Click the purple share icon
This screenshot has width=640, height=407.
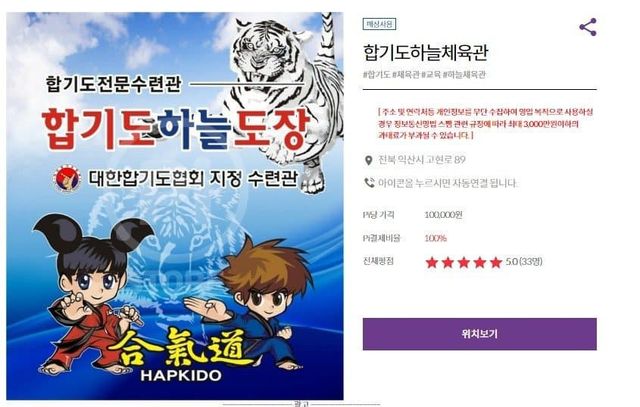pos(588,27)
